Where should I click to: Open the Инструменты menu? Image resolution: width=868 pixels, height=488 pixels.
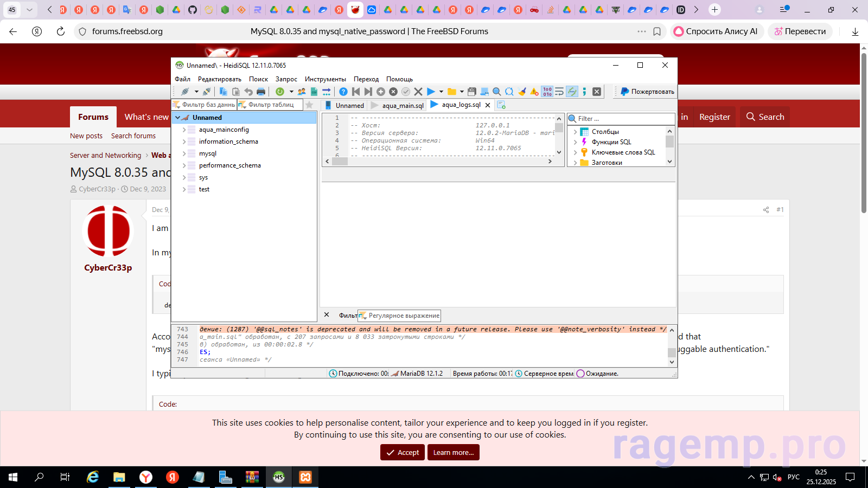(325, 79)
